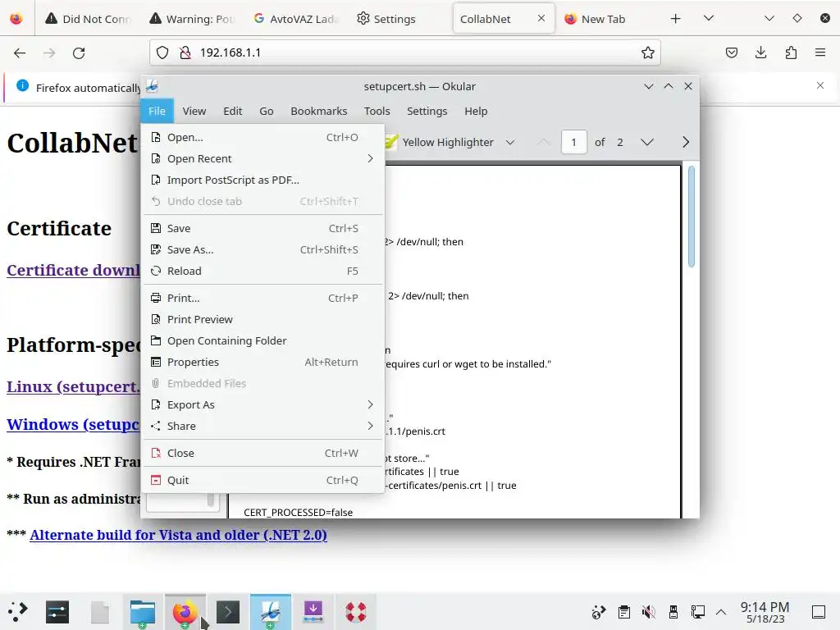Switch to the Settings tab

pos(399,19)
